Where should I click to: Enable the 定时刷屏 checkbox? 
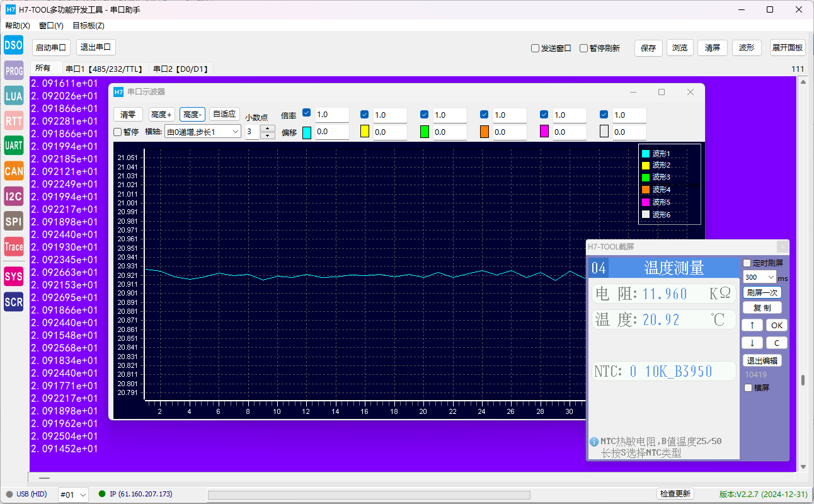747,263
